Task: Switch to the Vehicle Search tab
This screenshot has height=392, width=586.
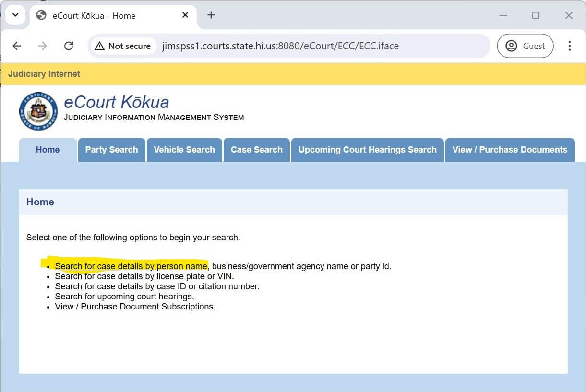Action: 184,150
